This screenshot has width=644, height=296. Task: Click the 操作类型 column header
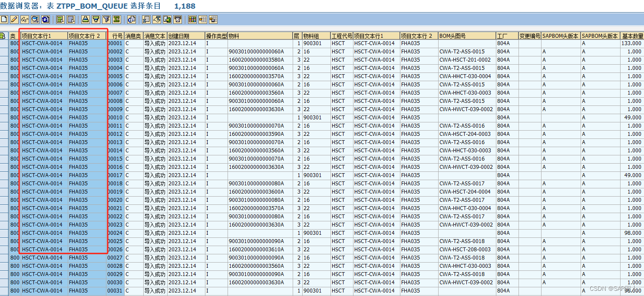coord(216,36)
